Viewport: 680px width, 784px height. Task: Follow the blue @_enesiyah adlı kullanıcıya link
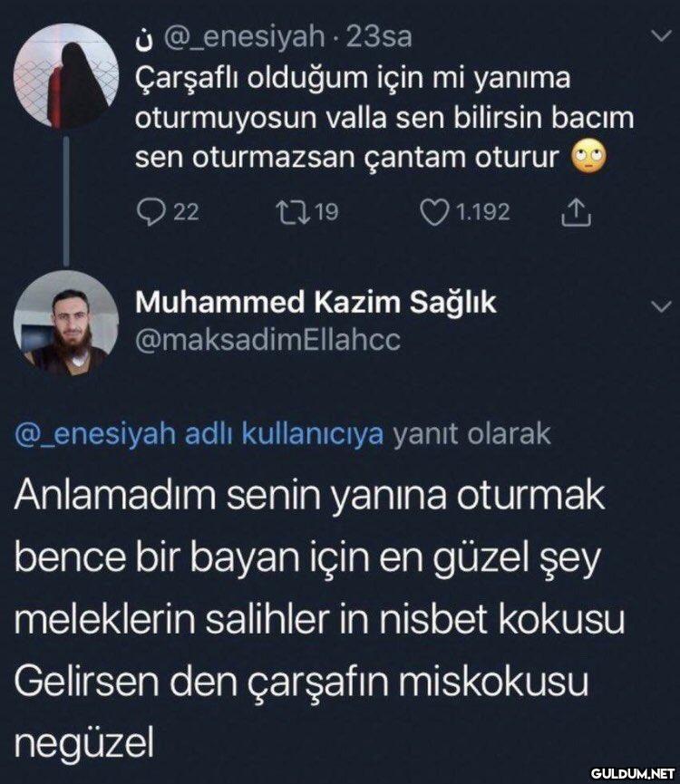click(x=199, y=433)
